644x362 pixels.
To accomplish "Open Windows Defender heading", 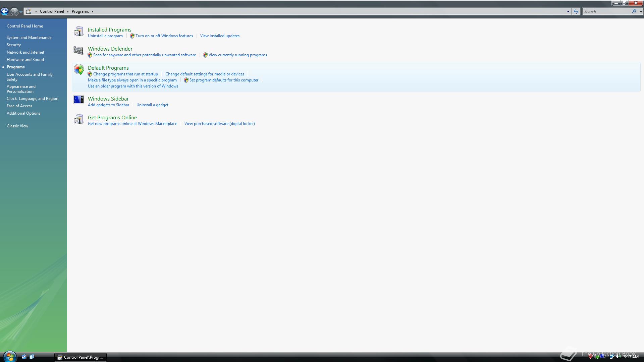I will pos(110,49).
